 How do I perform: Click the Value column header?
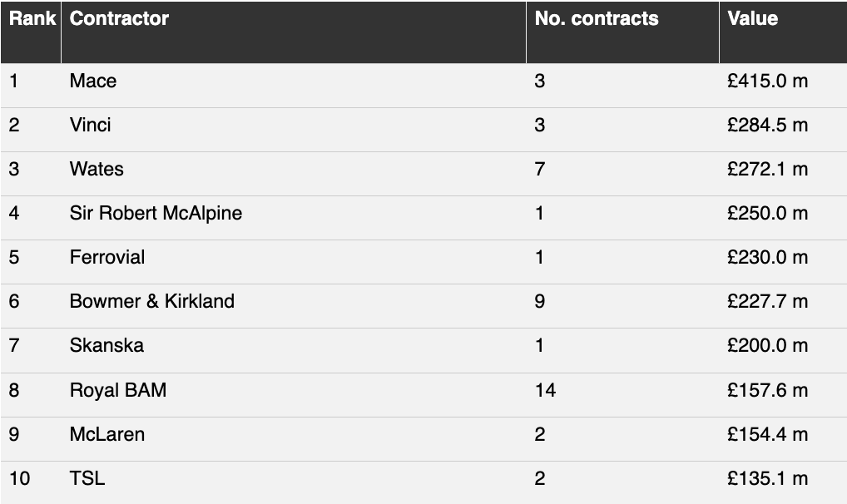pos(752,19)
